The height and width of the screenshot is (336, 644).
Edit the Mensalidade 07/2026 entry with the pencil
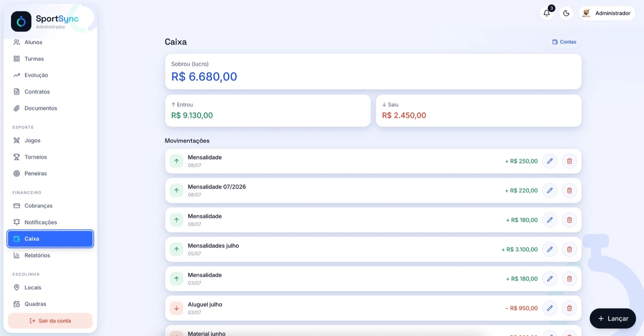click(x=550, y=191)
